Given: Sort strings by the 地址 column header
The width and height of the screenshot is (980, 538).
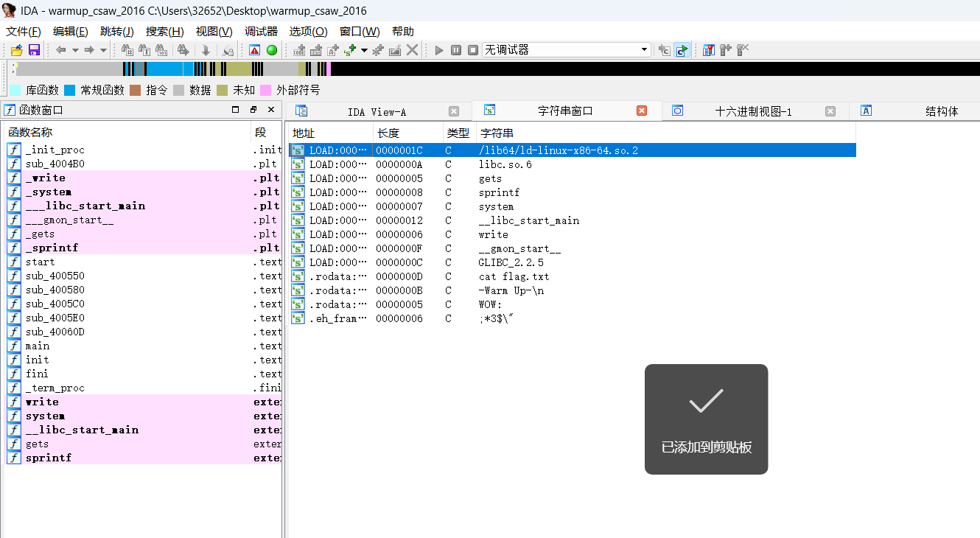Looking at the screenshot, I should tap(329, 133).
